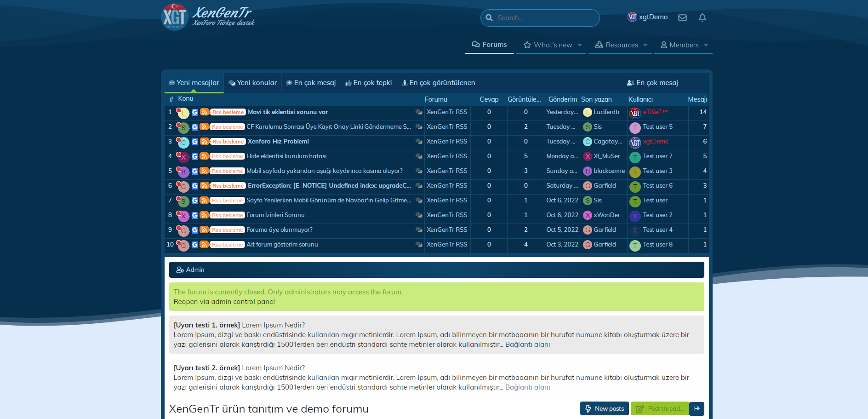The width and height of the screenshot is (868, 419).
Task: Click the comments icon for Mavi tik thread
Action: tap(419, 112)
